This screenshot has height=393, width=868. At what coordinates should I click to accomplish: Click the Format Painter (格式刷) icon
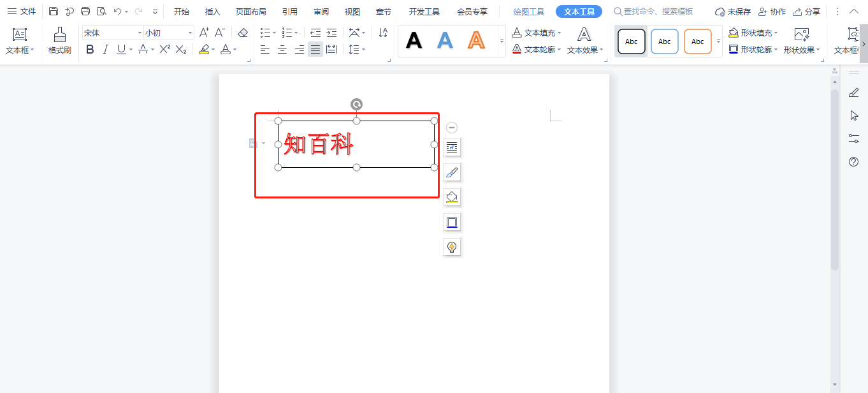(59, 40)
